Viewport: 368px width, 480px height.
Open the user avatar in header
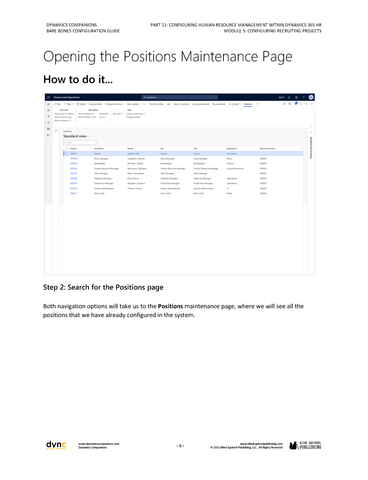coord(311,97)
